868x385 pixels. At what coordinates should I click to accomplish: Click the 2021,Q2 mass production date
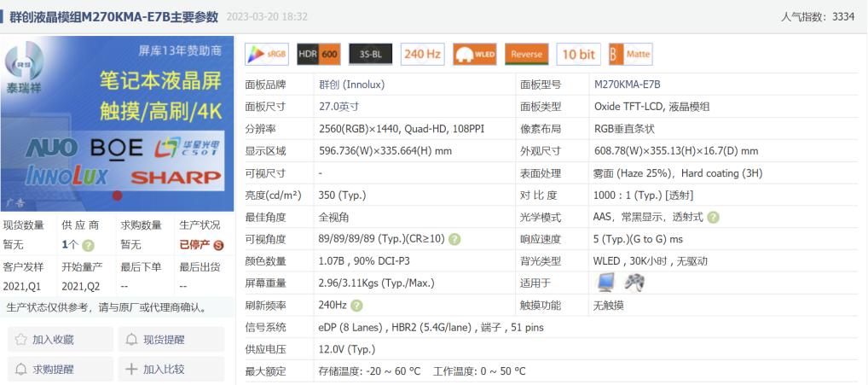[81, 287]
